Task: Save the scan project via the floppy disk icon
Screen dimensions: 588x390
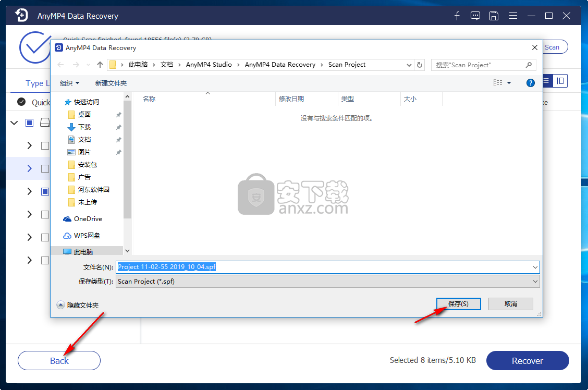Action: coord(494,16)
